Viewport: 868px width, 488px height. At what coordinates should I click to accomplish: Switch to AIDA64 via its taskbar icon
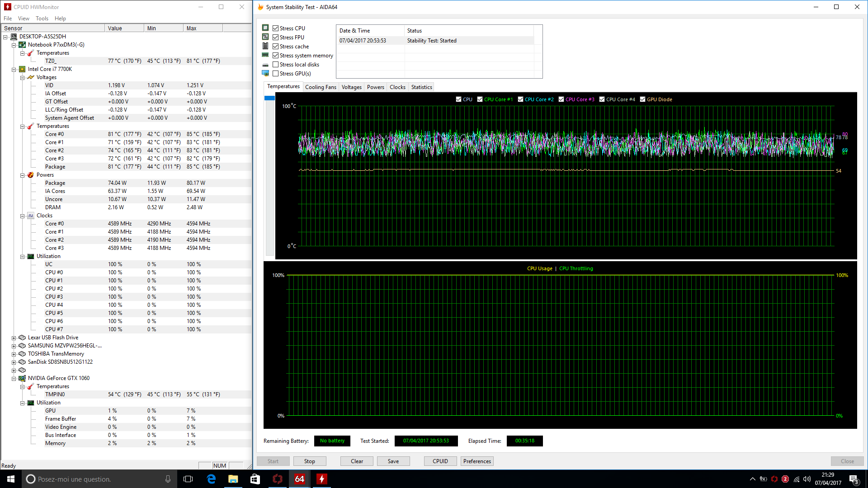pos(299,479)
